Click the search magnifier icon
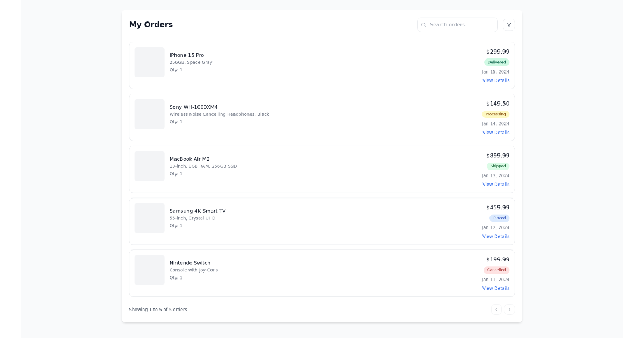The width and height of the screenshot is (644, 338). click(424, 25)
